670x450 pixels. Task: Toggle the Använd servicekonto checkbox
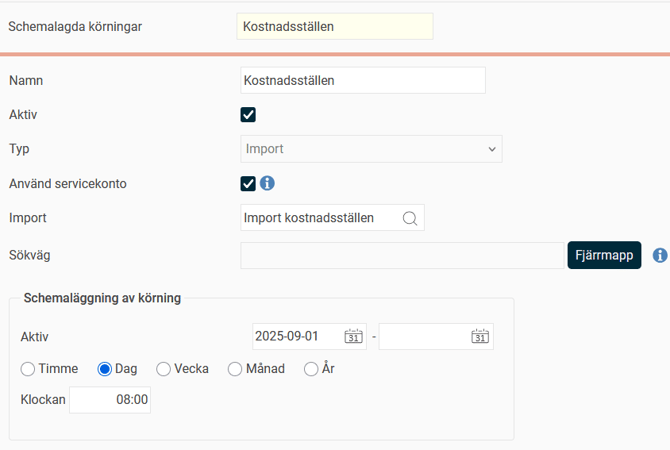tap(248, 183)
